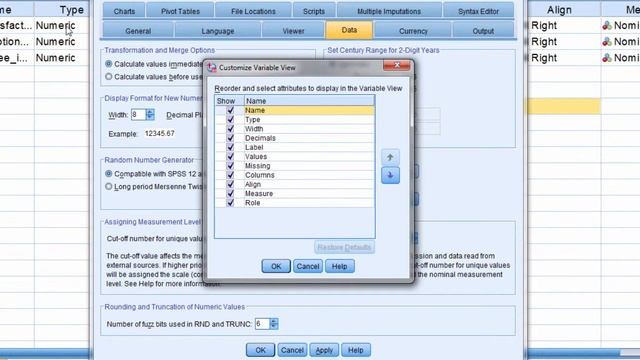640x360 pixels.
Task: Open Help in Customize Variable View dialog
Action: pyautogui.click(x=340, y=267)
